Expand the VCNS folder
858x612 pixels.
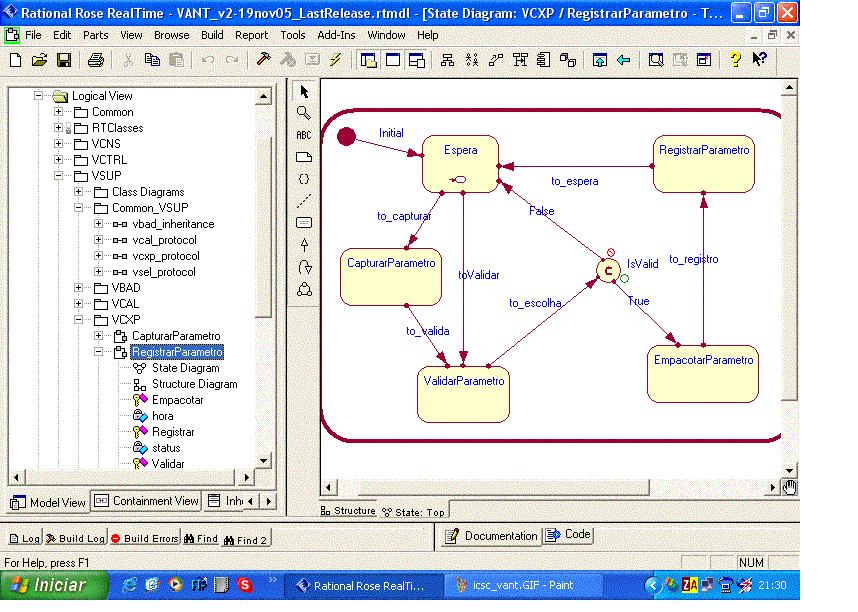(x=59, y=143)
